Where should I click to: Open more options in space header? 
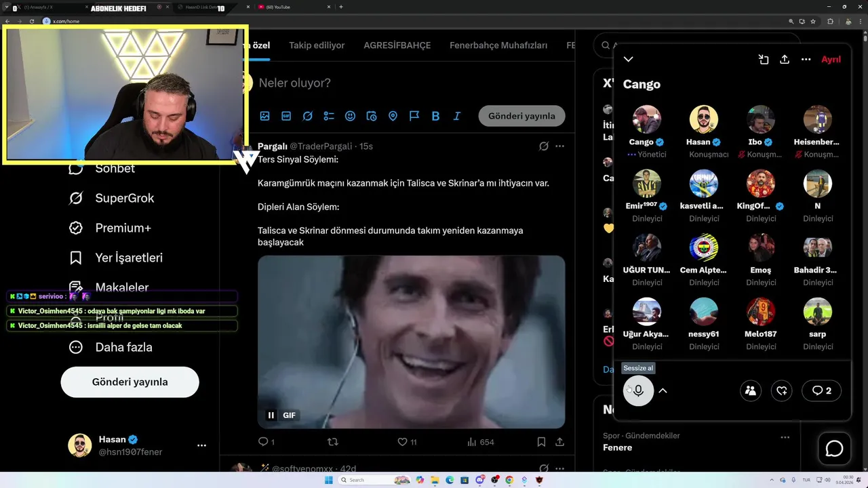(806, 60)
